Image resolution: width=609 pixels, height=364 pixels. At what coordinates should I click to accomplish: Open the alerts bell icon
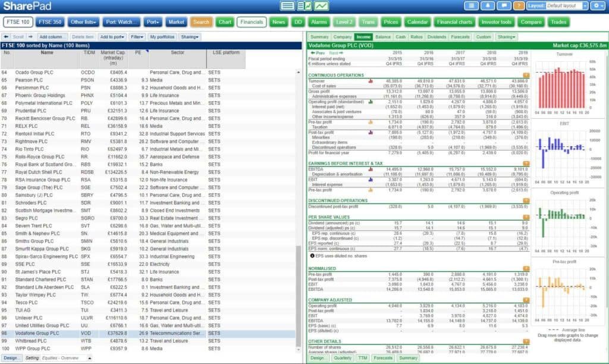(x=488, y=6)
